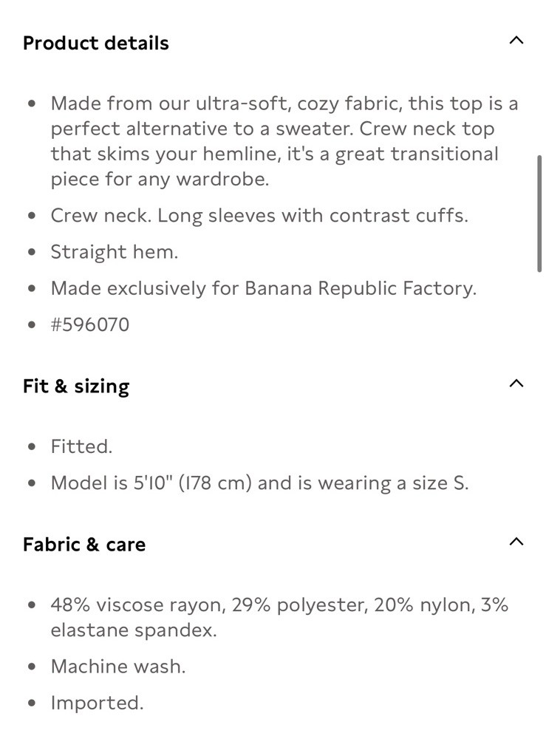
Task: Click the model height and size line
Action: point(260,483)
